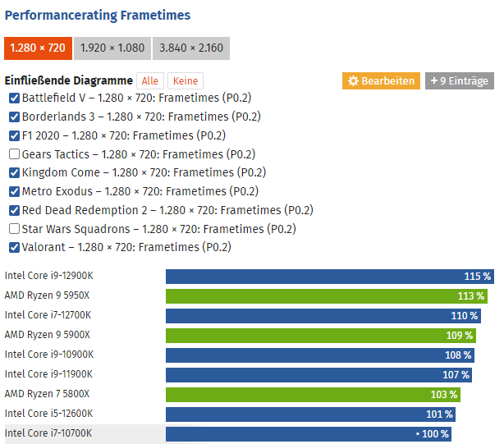This screenshot has height=444, width=504.
Task: Select the Intel Core i9-11900K label
Action: (x=48, y=374)
